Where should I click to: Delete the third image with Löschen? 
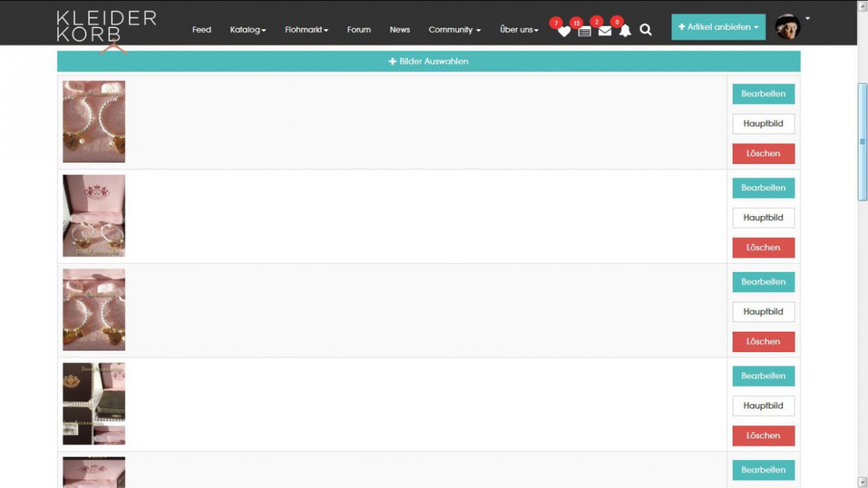pyautogui.click(x=763, y=342)
